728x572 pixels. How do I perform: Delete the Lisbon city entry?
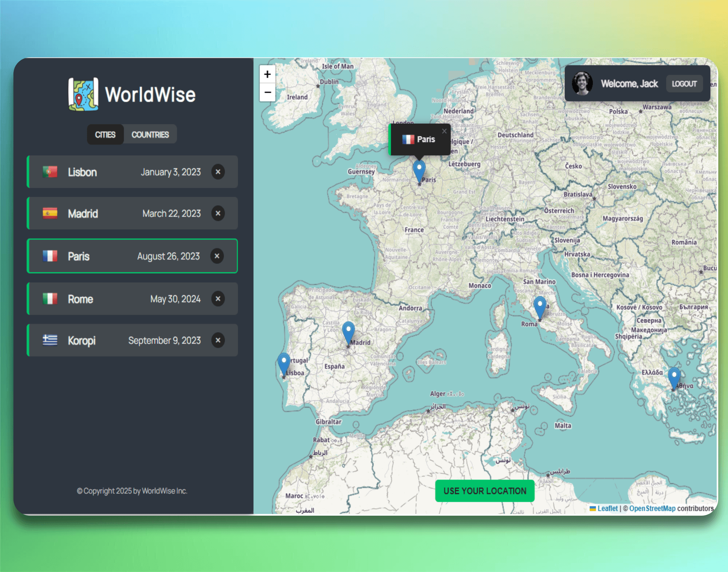pyautogui.click(x=218, y=172)
